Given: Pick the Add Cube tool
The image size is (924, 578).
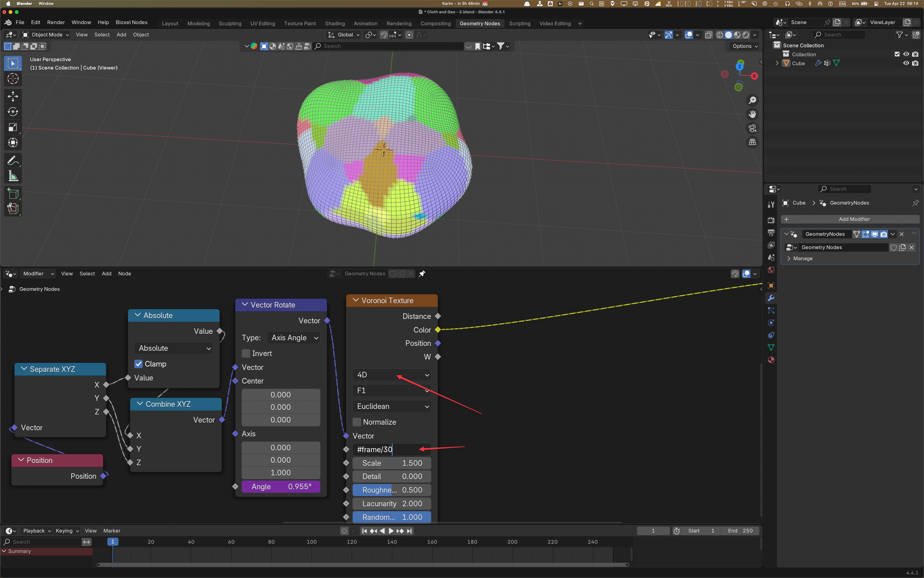Looking at the screenshot, I should [13, 194].
